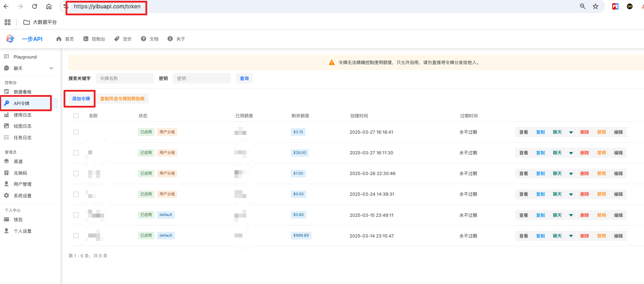Expand chat dropdown arrow for $3.15 token row
The image size is (644, 284).
pyautogui.click(x=571, y=132)
